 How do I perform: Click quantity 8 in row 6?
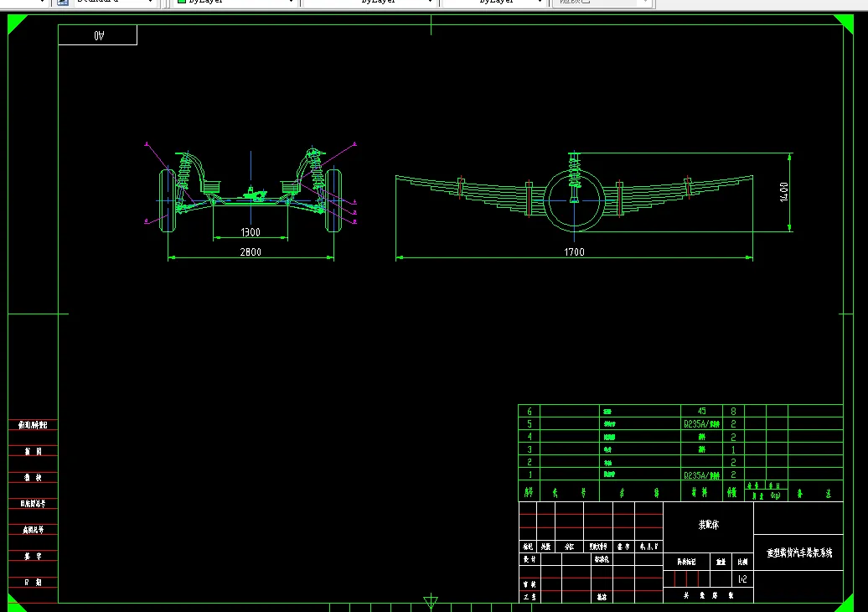[733, 411]
